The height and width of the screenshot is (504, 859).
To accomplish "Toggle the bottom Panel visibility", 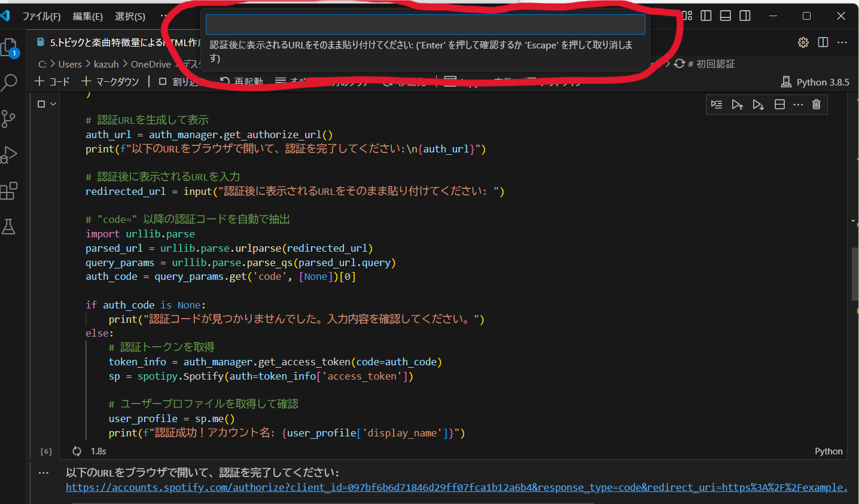I will coord(725,16).
